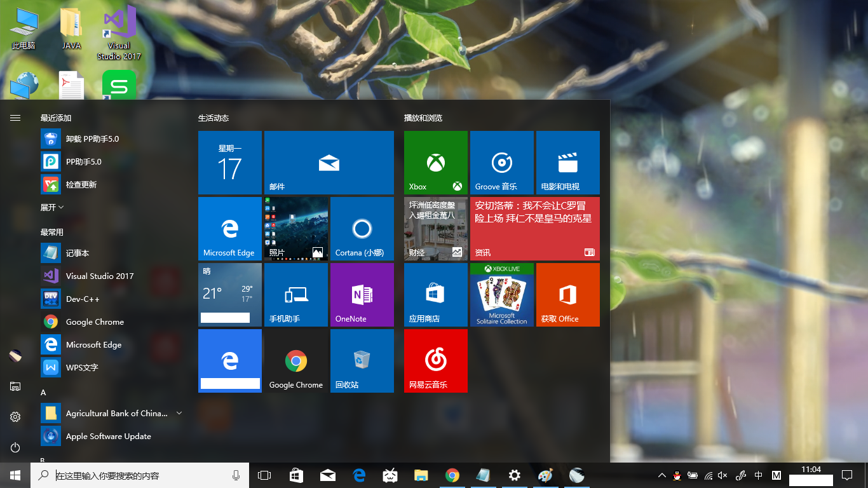Click the letter A app list header
Image resolution: width=868 pixels, height=488 pixels.
(43, 393)
